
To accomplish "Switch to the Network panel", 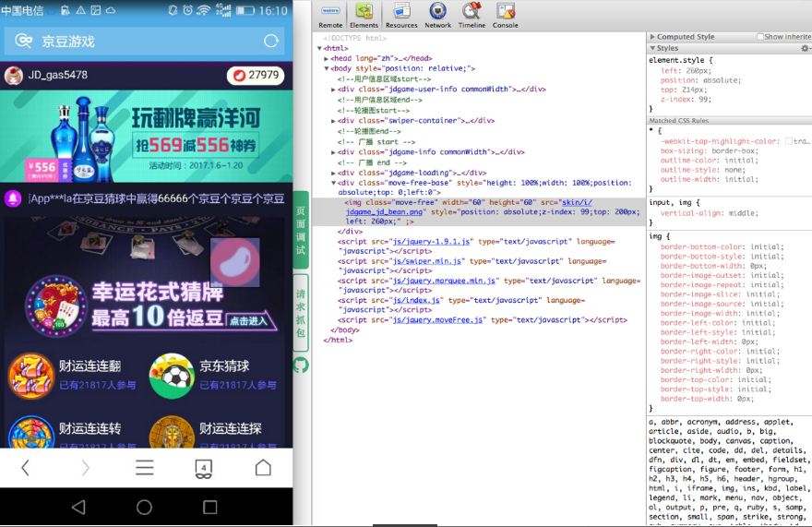I will (x=437, y=16).
